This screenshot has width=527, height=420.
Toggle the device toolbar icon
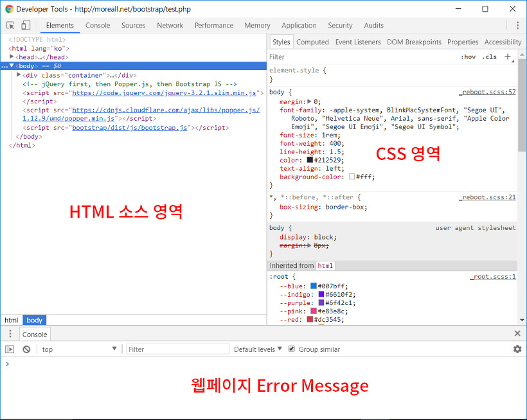(26, 26)
